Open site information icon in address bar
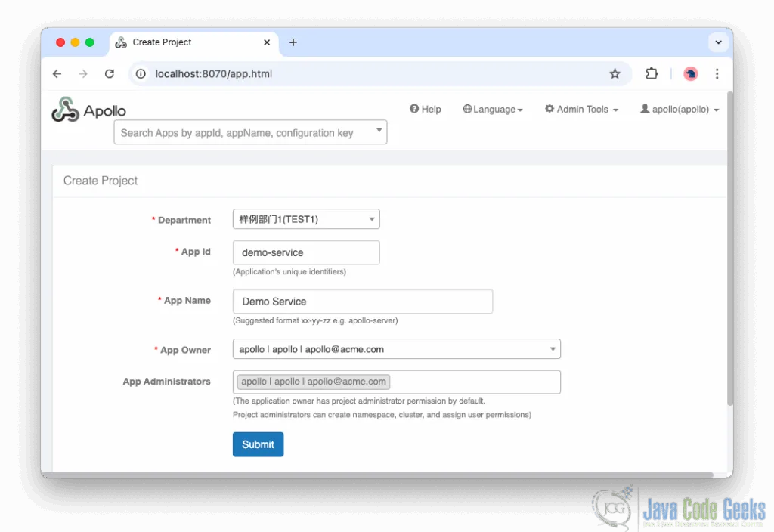The width and height of the screenshot is (774, 532). pyautogui.click(x=141, y=73)
